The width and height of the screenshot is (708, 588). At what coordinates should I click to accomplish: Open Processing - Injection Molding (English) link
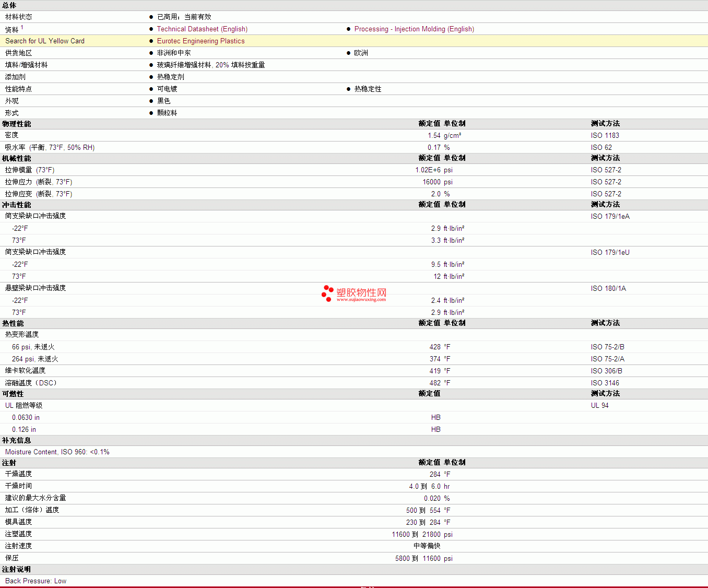pyautogui.click(x=414, y=29)
